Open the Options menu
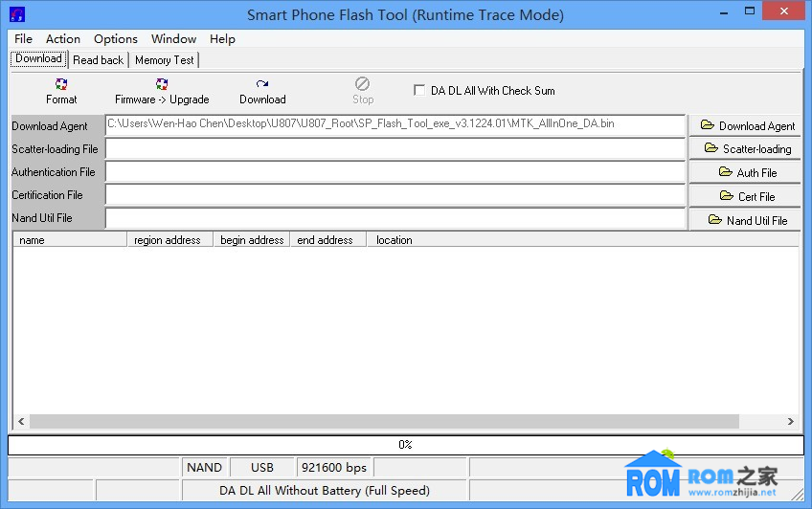Screen dimensions: 812x509 coord(116,39)
